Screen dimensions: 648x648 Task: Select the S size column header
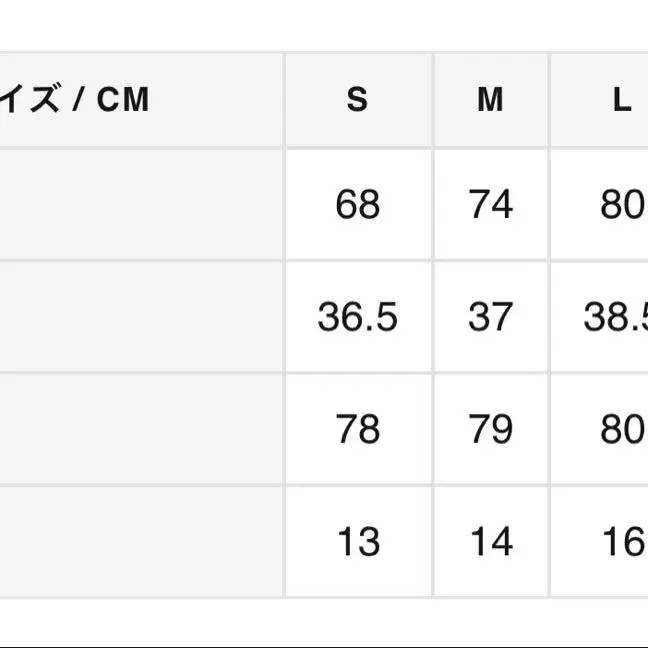click(358, 100)
